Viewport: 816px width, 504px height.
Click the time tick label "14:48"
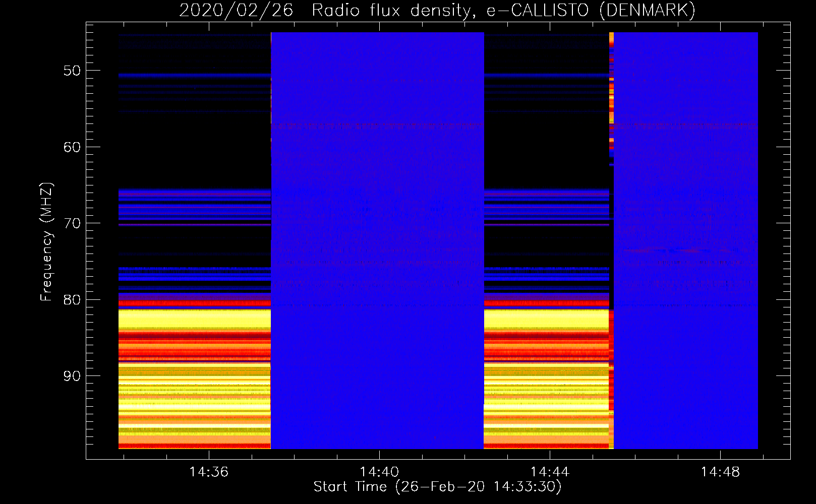[x=720, y=472]
